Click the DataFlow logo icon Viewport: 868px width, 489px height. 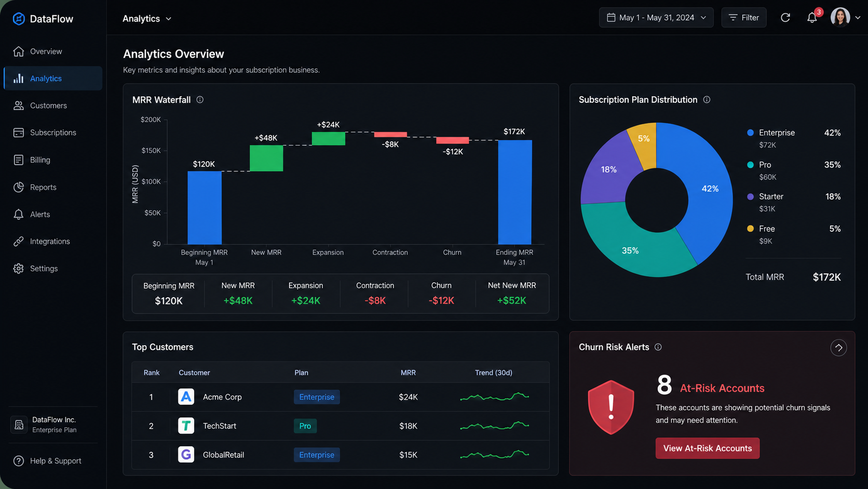[x=19, y=19]
